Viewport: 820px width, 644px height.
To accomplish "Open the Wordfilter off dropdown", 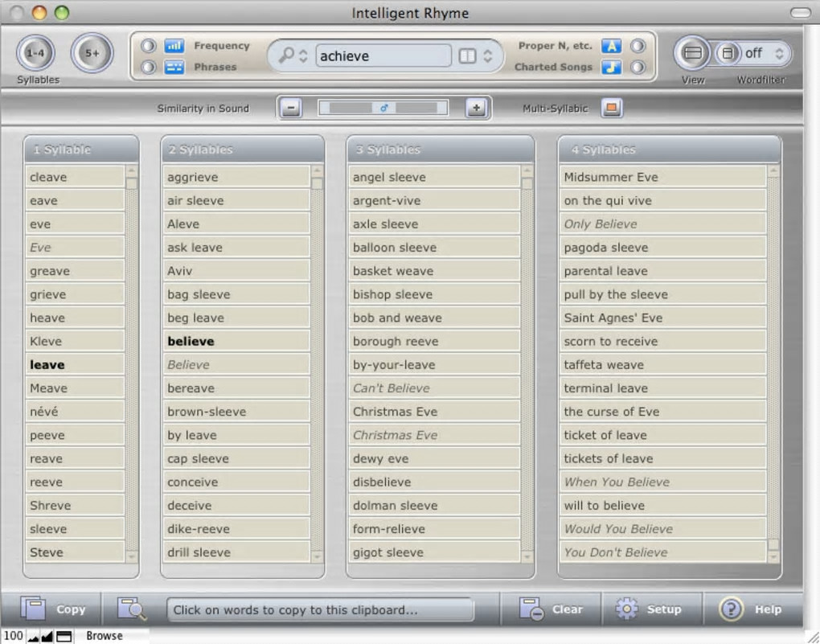I will (767, 53).
